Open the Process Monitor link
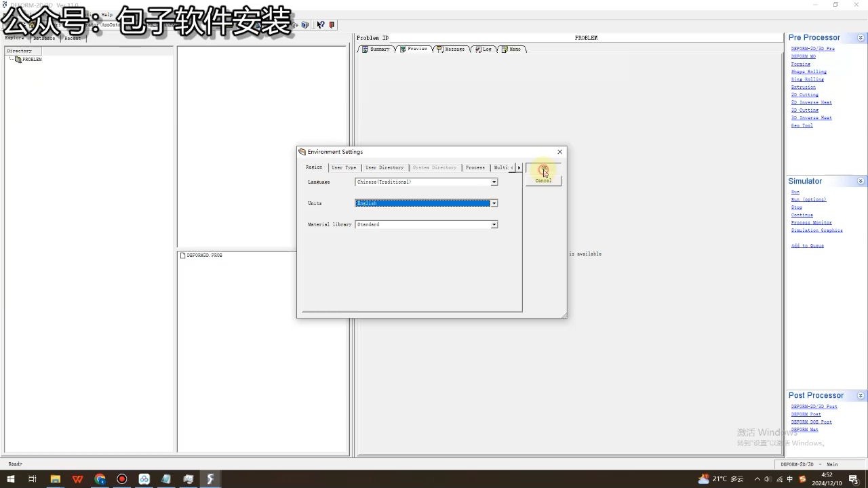The image size is (868, 488). coord(811,222)
